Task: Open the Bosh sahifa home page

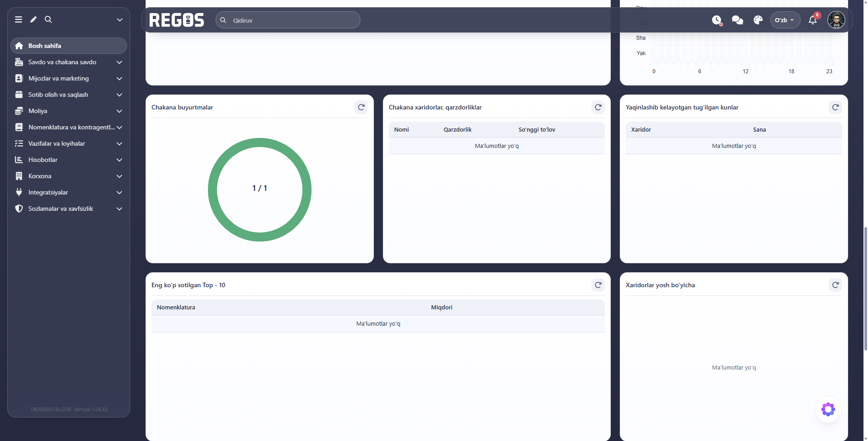Action: [69, 46]
